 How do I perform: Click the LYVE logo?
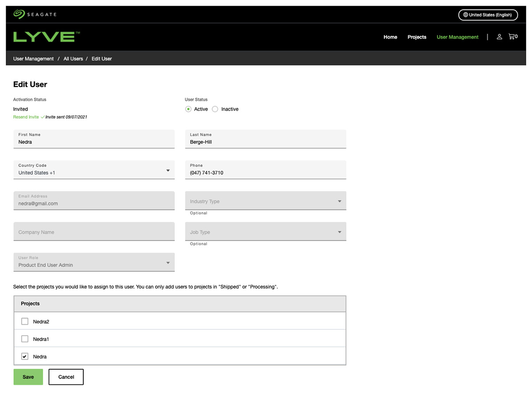pyautogui.click(x=44, y=36)
